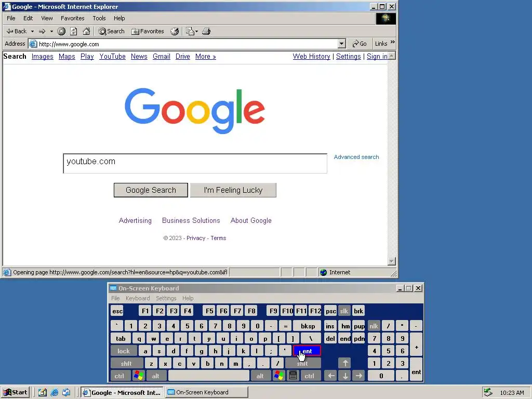The image size is (532, 399).
Task: Click the Google Search button
Action: point(151,190)
